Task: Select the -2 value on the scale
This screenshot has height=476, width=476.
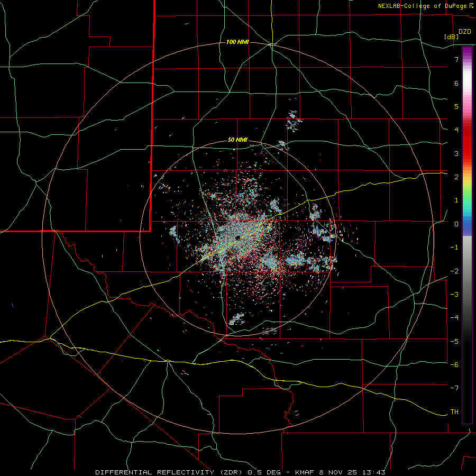Action: tap(454, 271)
